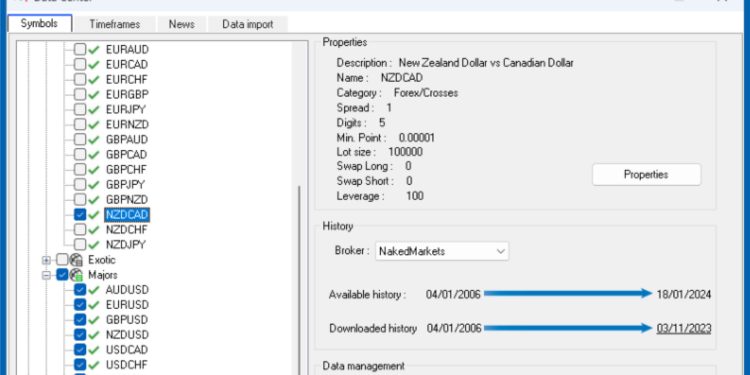This screenshot has width=750, height=375.
Task: Check the NZDJPY checkbox
Action: pos(80,244)
